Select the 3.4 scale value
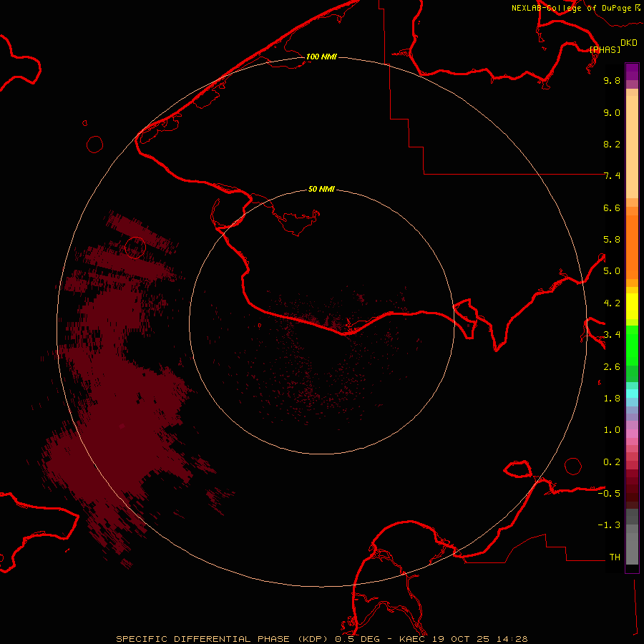 point(612,335)
